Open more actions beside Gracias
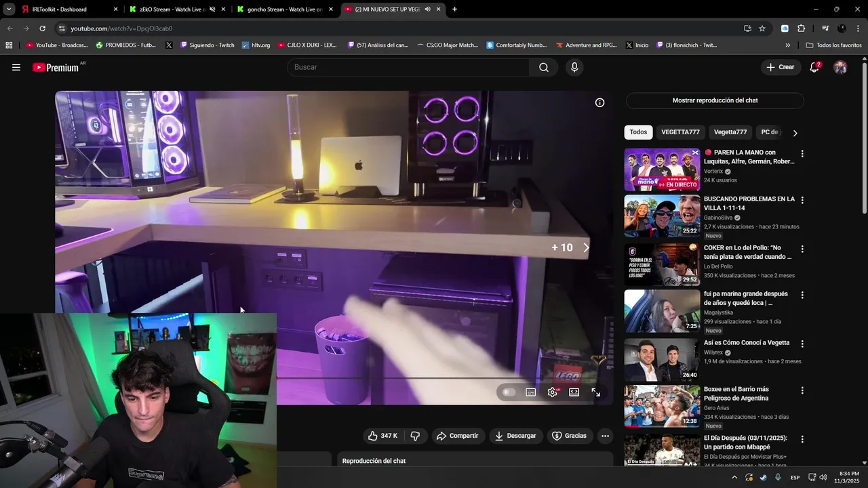 605,436
